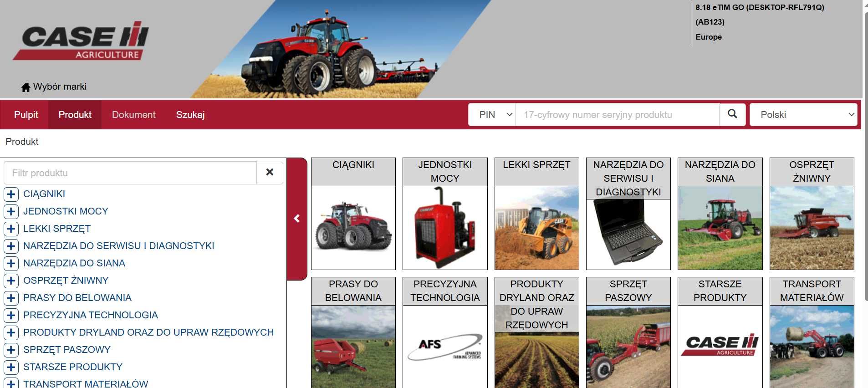The width and height of the screenshot is (868, 388).
Task: Expand the NARZĘDZIA DO SIANA tree node
Action: (x=11, y=263)
